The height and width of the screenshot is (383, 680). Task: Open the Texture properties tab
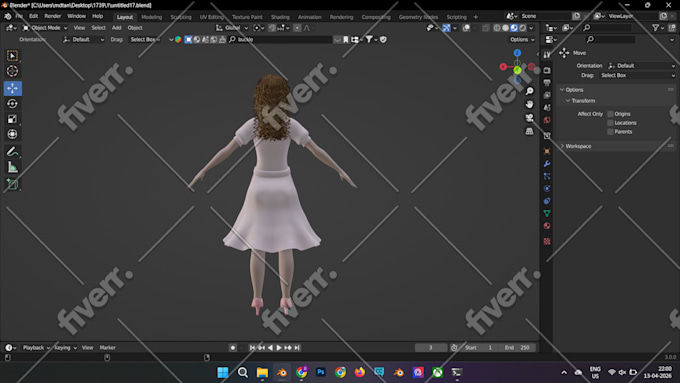coord(547,241)
